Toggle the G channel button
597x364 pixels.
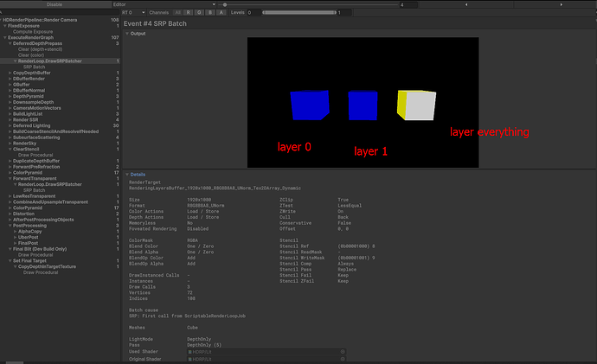pyautogui.click(x=200, y=13)
